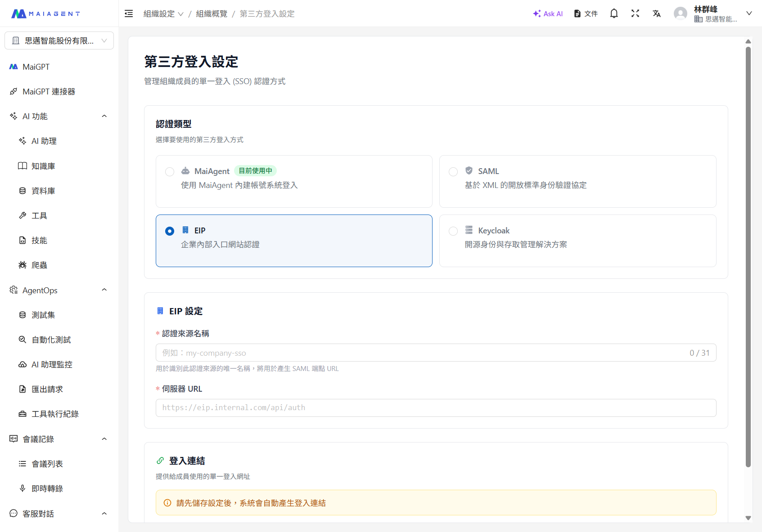Focus the 伺服器 URL input field
Screen dimensions: 762x532
click(x=436, y=408)
